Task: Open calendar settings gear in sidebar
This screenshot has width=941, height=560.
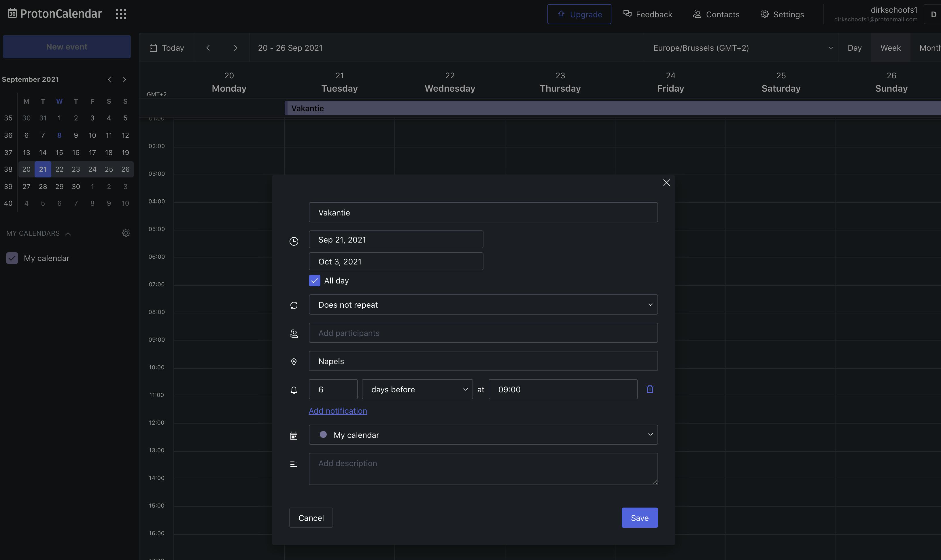Action: click(126, 233)
